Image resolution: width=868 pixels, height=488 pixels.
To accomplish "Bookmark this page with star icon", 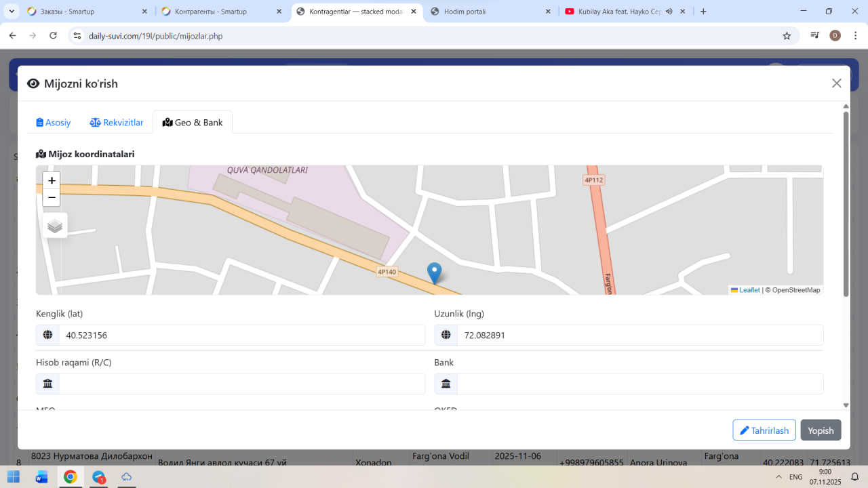I will (787, 36).
